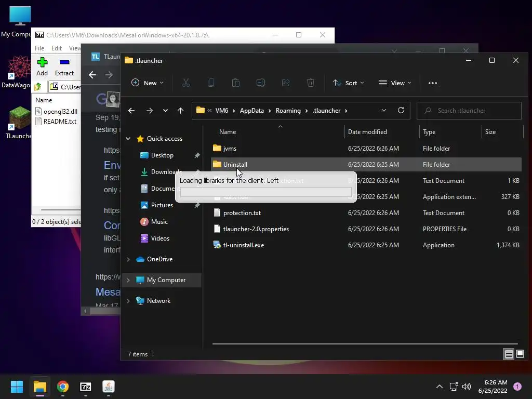
Task: Click Extract in the 7-Zip window
Action: (64, 66)
